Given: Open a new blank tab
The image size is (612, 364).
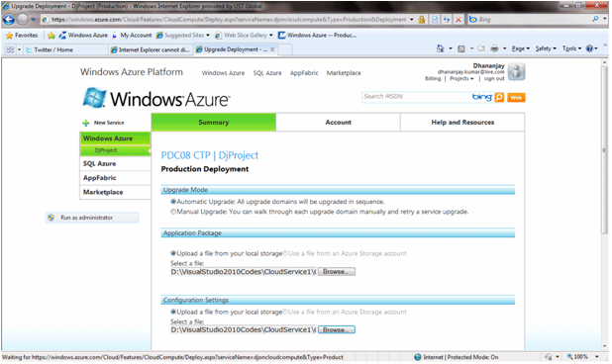Looking at the screenshot, I should [285, 49].
